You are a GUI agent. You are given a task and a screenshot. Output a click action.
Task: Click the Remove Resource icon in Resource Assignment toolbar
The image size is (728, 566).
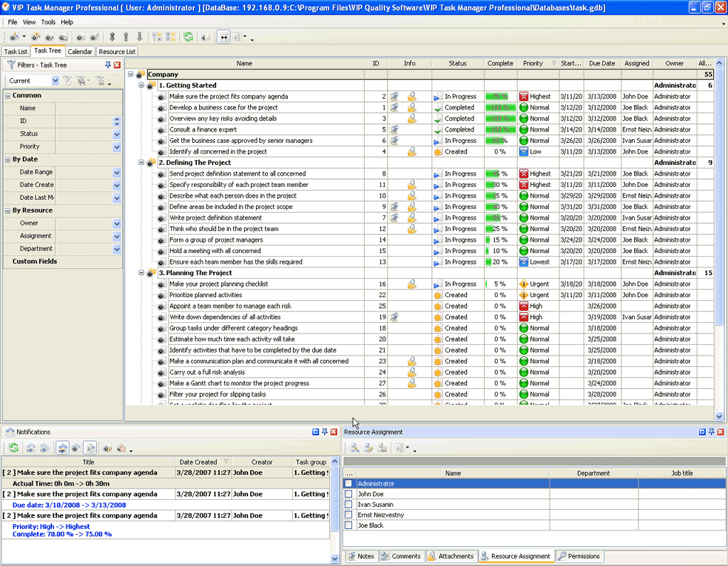tap(382, 448)
